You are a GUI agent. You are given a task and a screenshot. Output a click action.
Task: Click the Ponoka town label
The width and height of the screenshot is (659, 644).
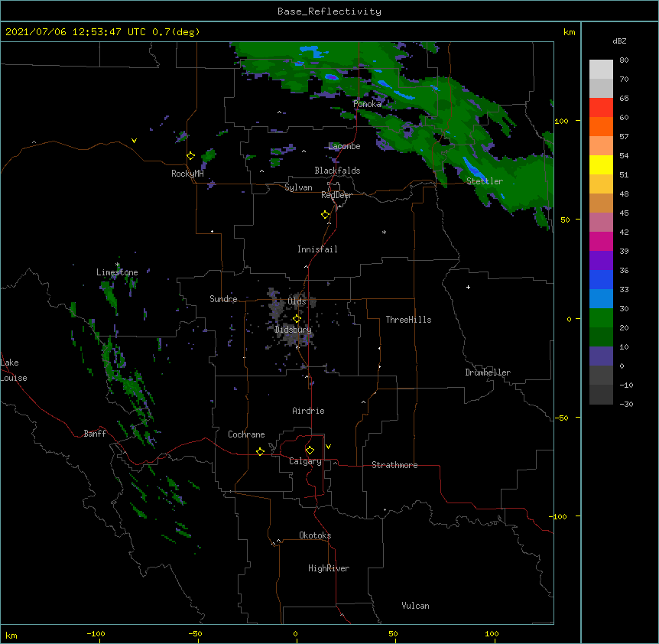tap(367, 104)
